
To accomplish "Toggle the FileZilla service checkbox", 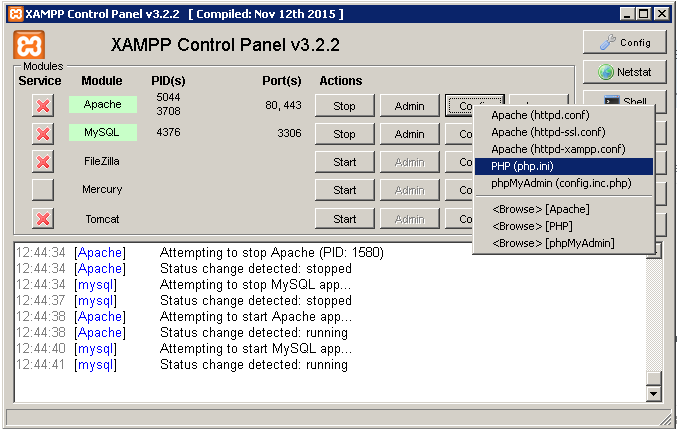I will pyautogui.click(x=43, y=162).
